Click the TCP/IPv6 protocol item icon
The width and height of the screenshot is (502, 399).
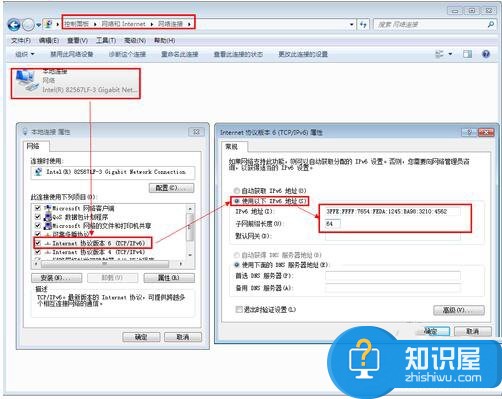pyautogui.click(x=48, y=244)
